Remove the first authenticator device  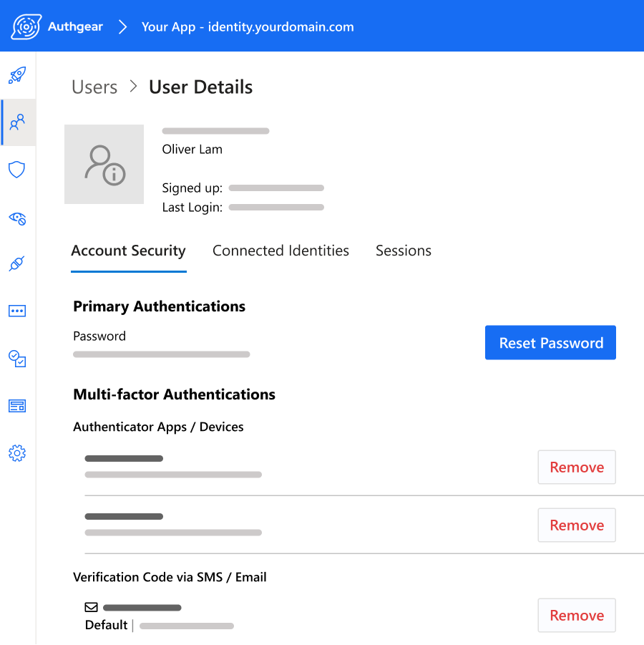[577, 467]
